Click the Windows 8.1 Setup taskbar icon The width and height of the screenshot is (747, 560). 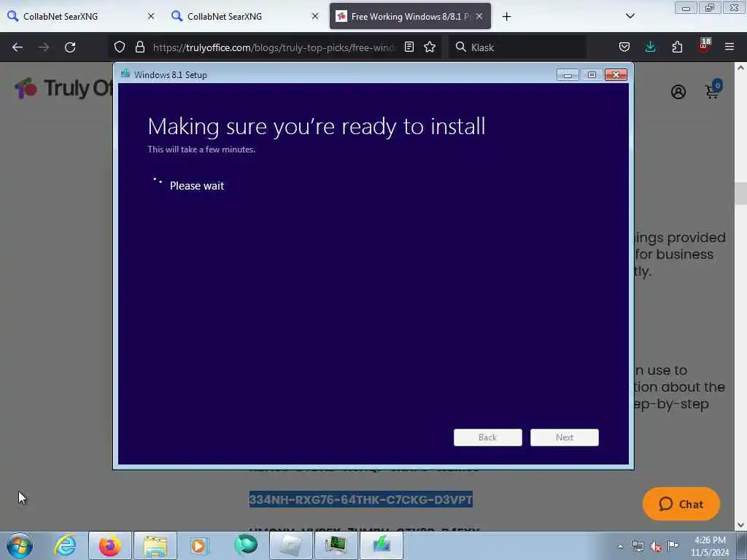click(382, 545)
